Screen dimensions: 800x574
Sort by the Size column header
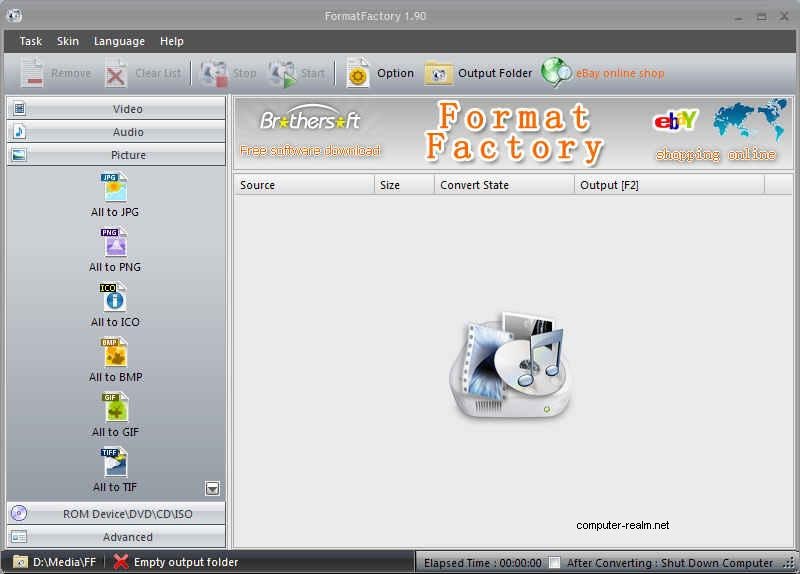(x=405, y=185)
